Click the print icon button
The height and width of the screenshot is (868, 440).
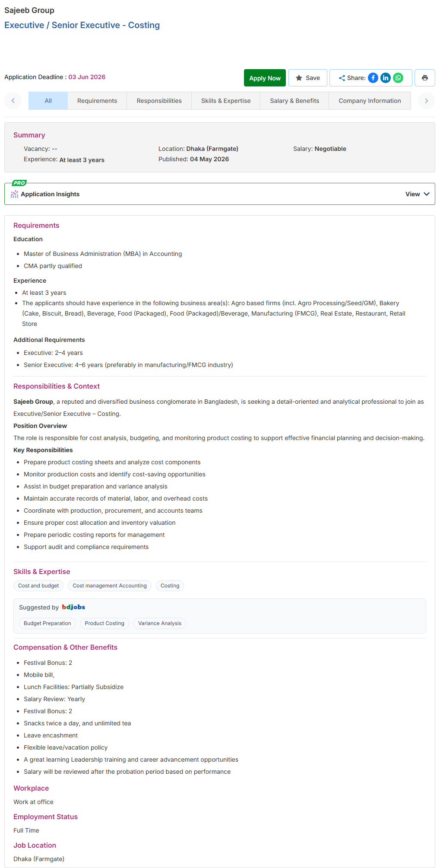[425, 78]
